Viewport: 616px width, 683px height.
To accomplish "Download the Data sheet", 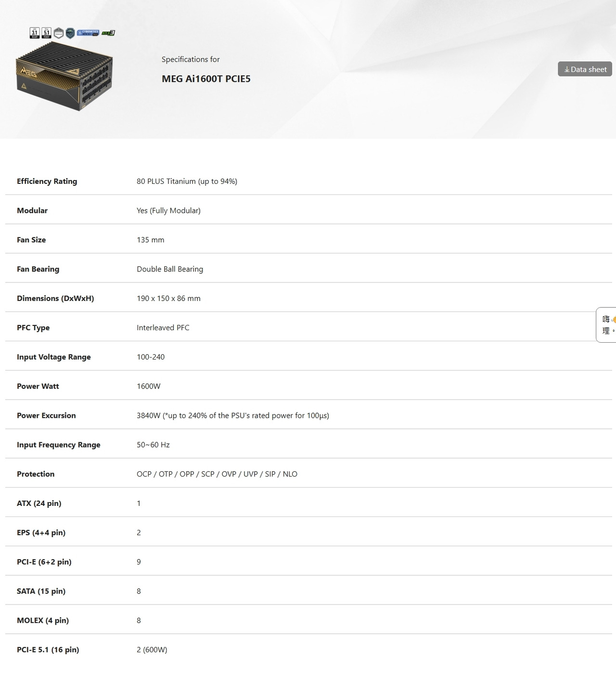I will [585, 69].
